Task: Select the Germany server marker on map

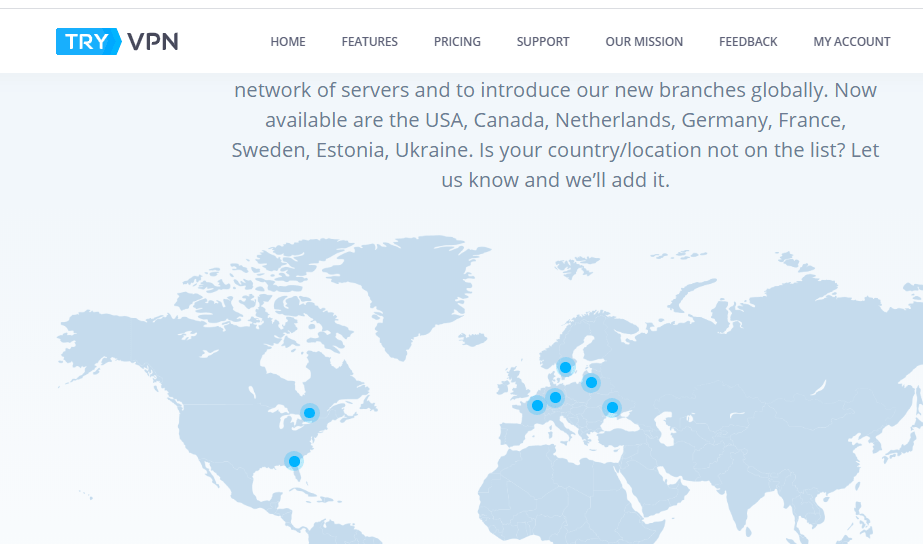Action: [x=555, y=397]
